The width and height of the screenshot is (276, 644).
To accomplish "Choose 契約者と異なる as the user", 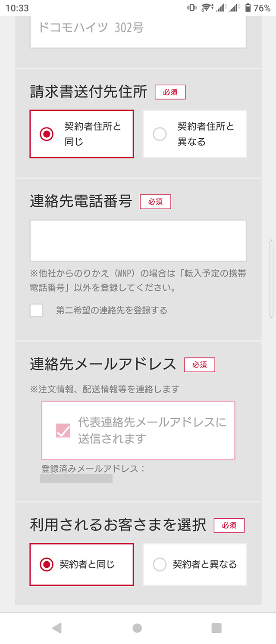I will (194, 564).
